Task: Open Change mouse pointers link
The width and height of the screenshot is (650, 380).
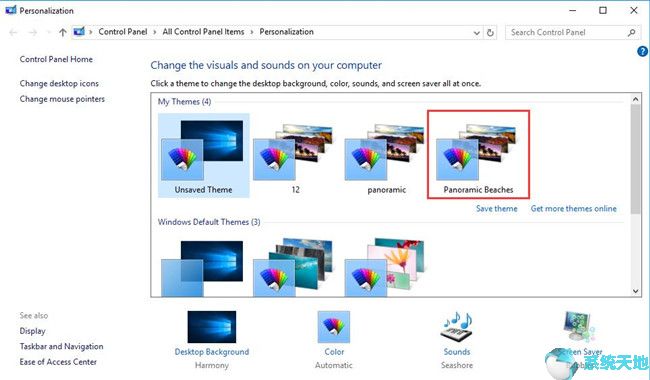Action: pos(62,99)
